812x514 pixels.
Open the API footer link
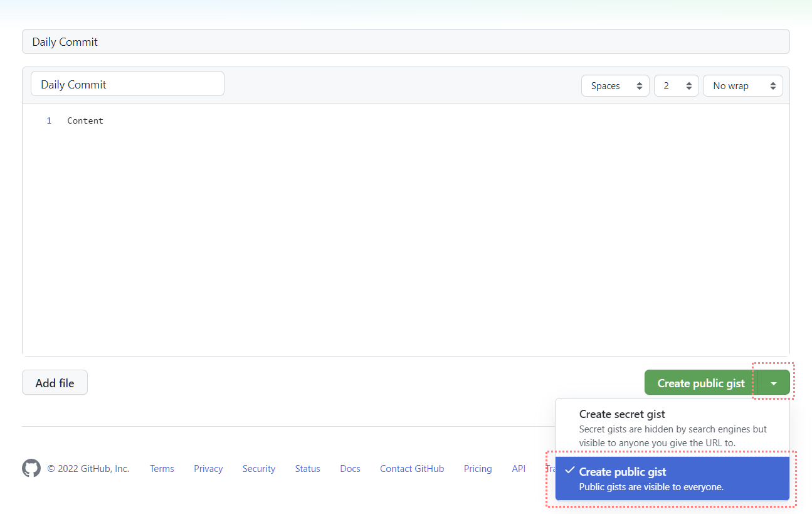coord(519,469)
